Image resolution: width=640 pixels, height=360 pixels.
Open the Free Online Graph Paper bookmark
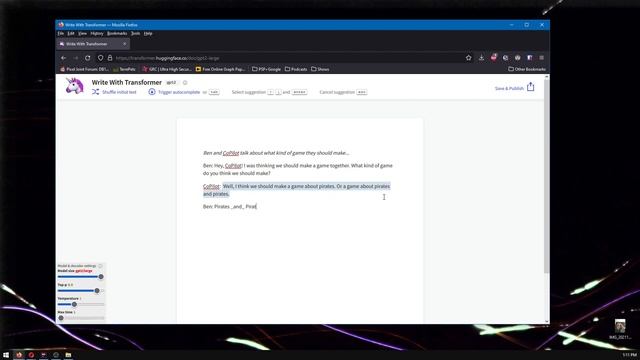click(x=220, y=69)
